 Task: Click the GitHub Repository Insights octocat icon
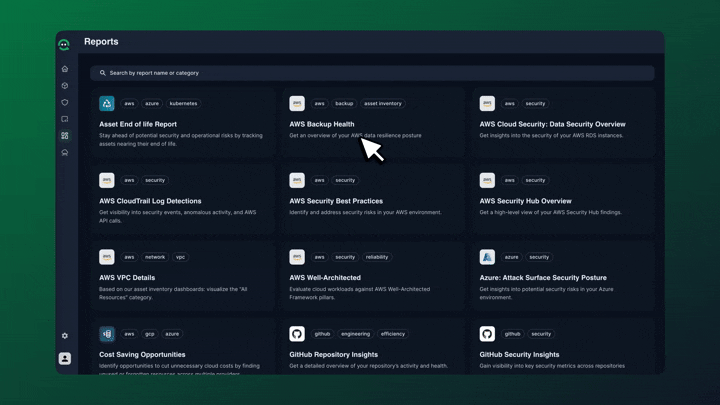297,334
